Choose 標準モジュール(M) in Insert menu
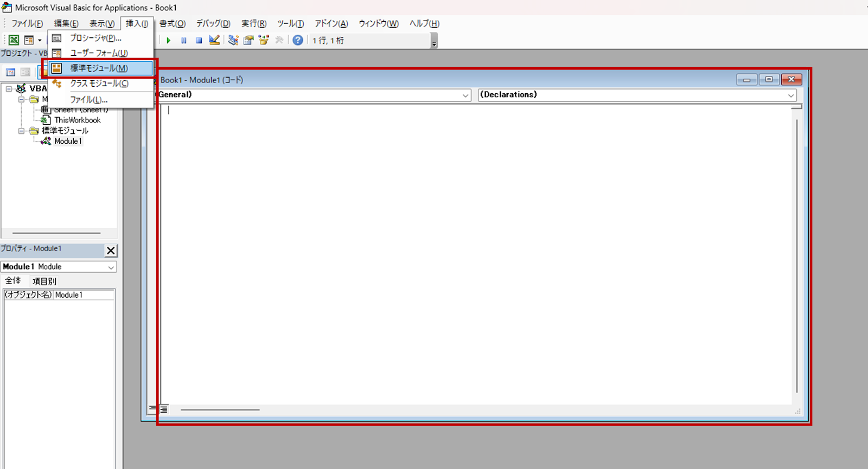 [x=100, y=68]
